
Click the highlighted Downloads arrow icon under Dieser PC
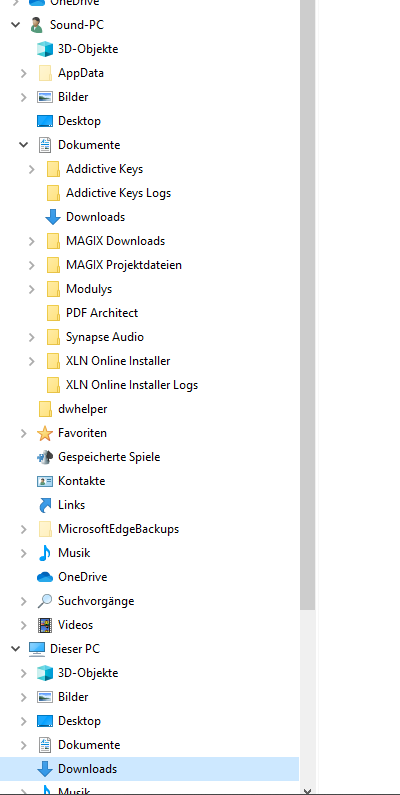(45, 769)
